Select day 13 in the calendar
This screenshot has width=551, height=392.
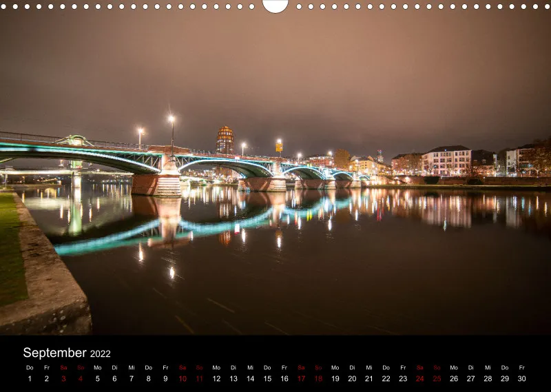pos(233,379)
